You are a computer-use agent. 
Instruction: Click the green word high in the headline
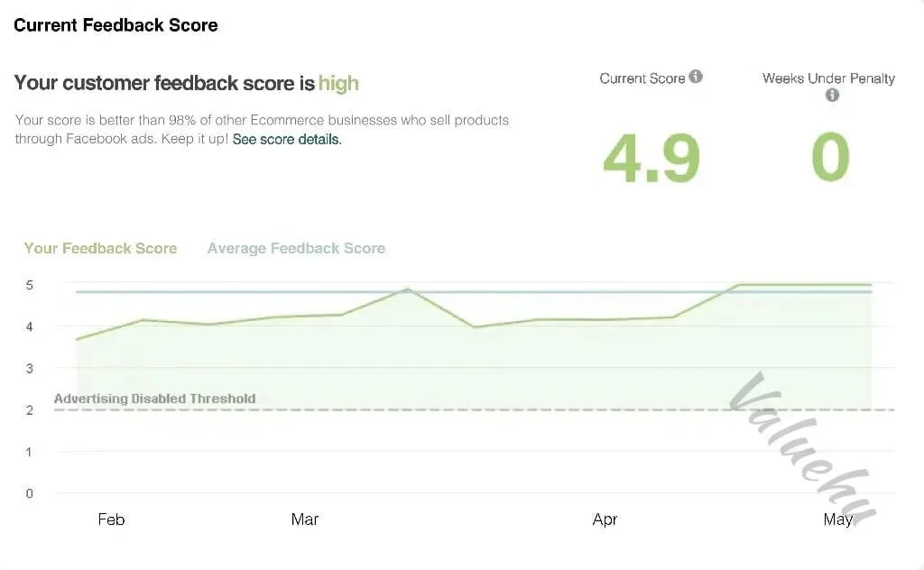pos(339,84)
